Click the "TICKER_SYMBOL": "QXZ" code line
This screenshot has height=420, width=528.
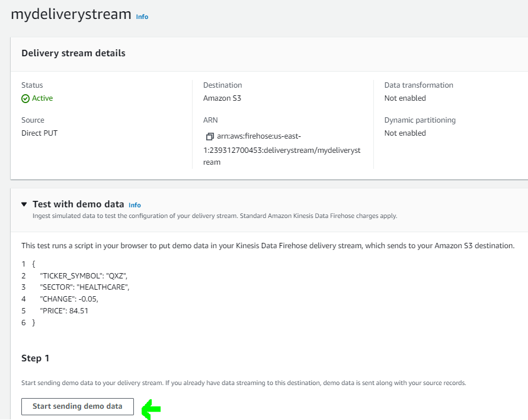(84, 276)
